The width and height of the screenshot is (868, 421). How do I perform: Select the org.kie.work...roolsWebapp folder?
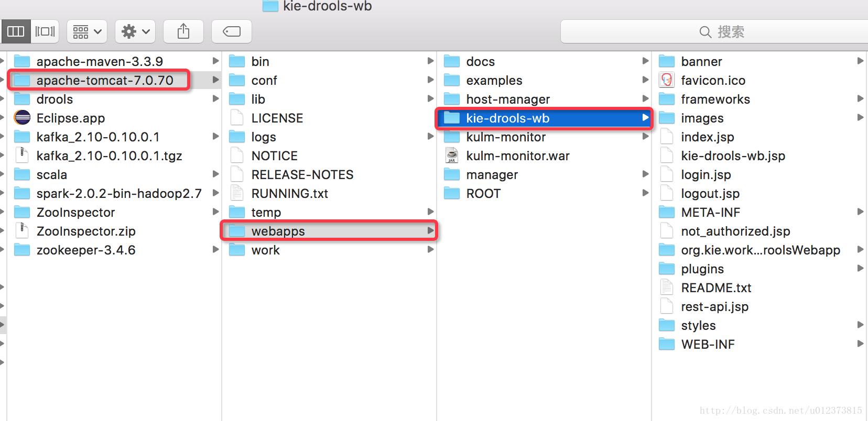pos(760,250)
